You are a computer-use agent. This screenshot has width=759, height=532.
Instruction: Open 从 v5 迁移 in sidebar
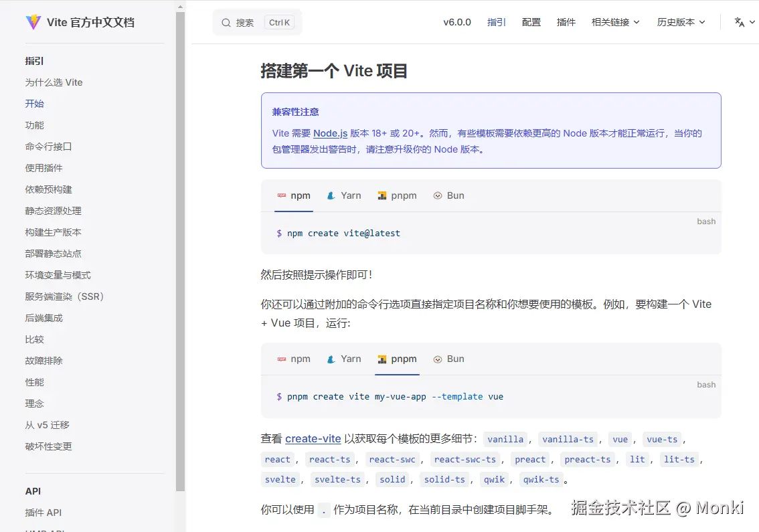click(x=48, y=425)
